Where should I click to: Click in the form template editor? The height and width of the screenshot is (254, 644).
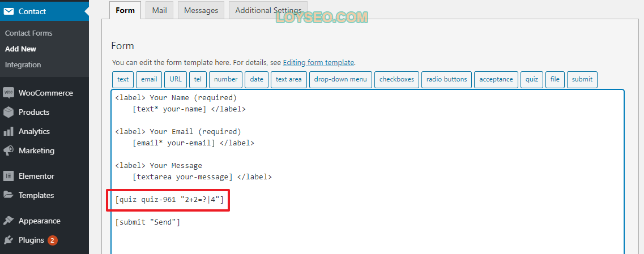[x=368, y=171]
